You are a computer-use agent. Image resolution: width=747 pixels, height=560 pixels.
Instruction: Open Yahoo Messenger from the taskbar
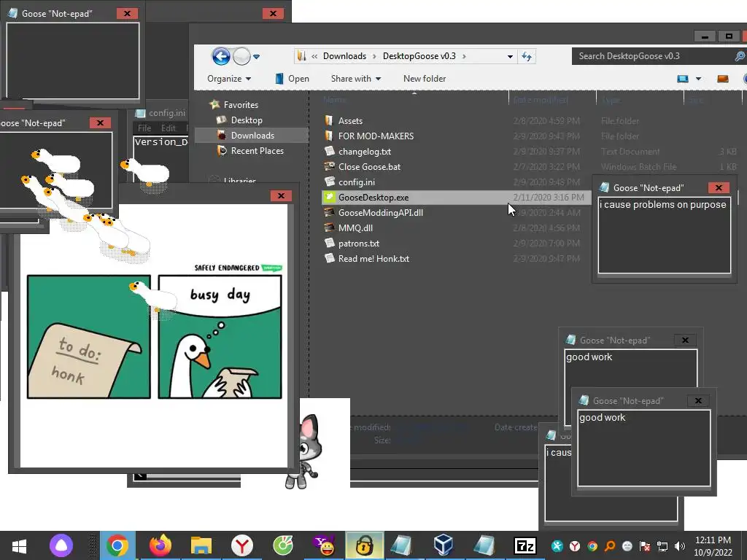pyautogui.click(x=325, y=545)
